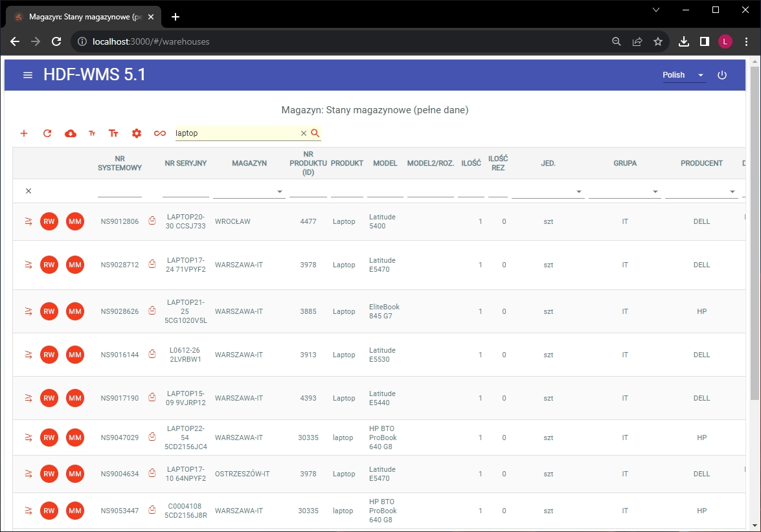This screenshot has width=761, height=532.
Task: Click the smaller text size icon
Action: pyautogui.click(x=92, y=133)
